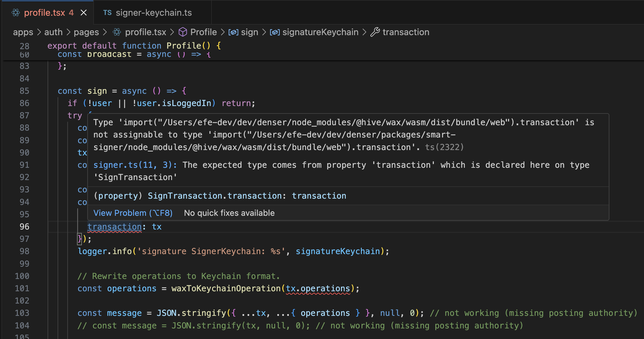The image size is (644, 339).
Task: Select the auth breadcrumb segment
Action: (54, 32)
